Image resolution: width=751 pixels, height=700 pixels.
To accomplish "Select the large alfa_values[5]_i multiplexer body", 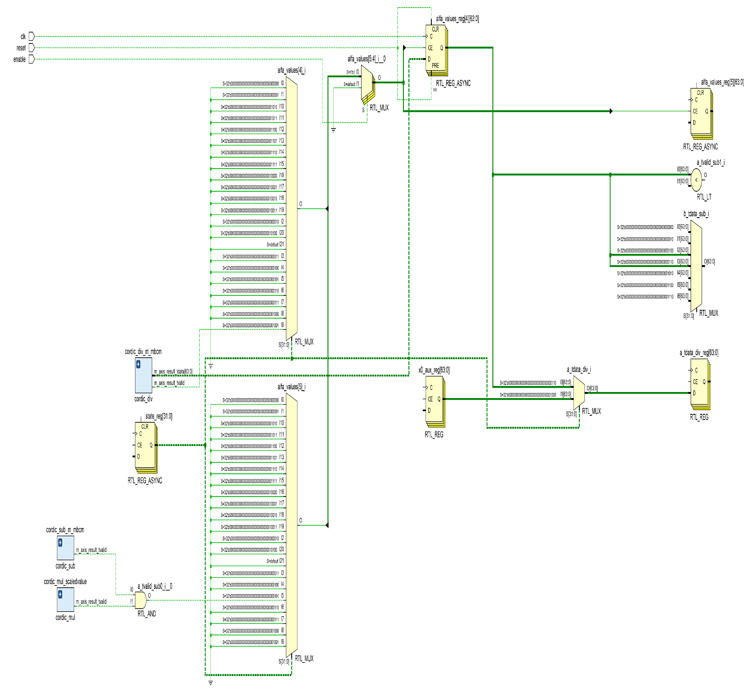I will coord(291,525).
